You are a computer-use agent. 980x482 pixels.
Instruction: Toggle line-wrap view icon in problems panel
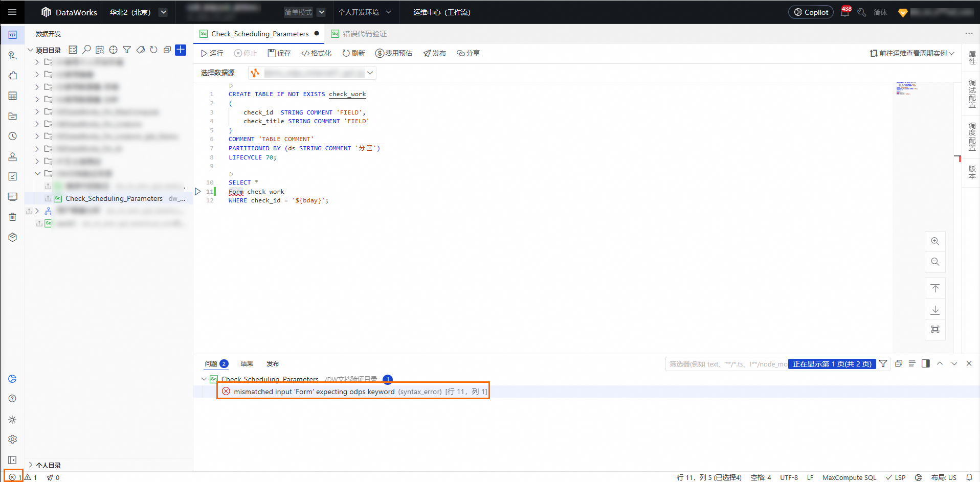pyautogui.click(x=912, y=363)
